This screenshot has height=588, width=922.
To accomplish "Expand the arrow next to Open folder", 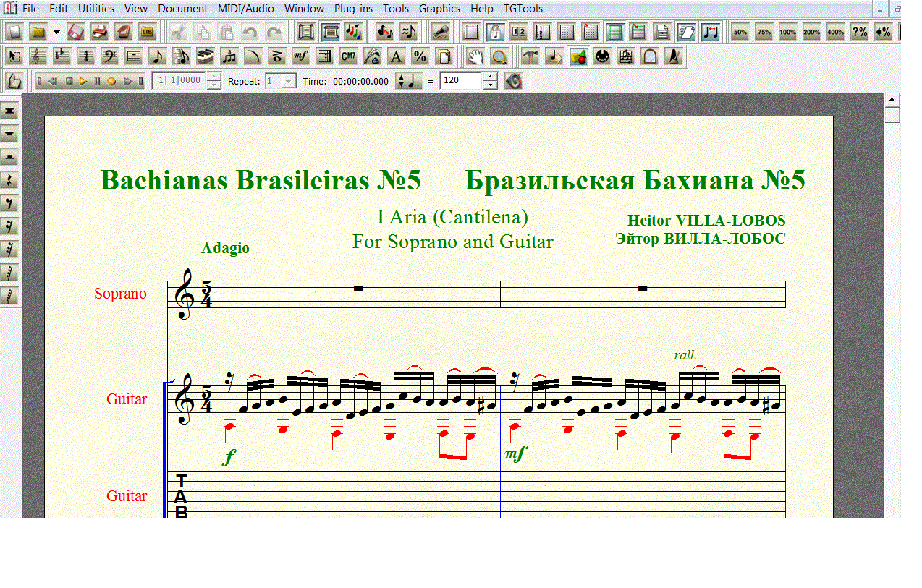I will coord(56,32).
